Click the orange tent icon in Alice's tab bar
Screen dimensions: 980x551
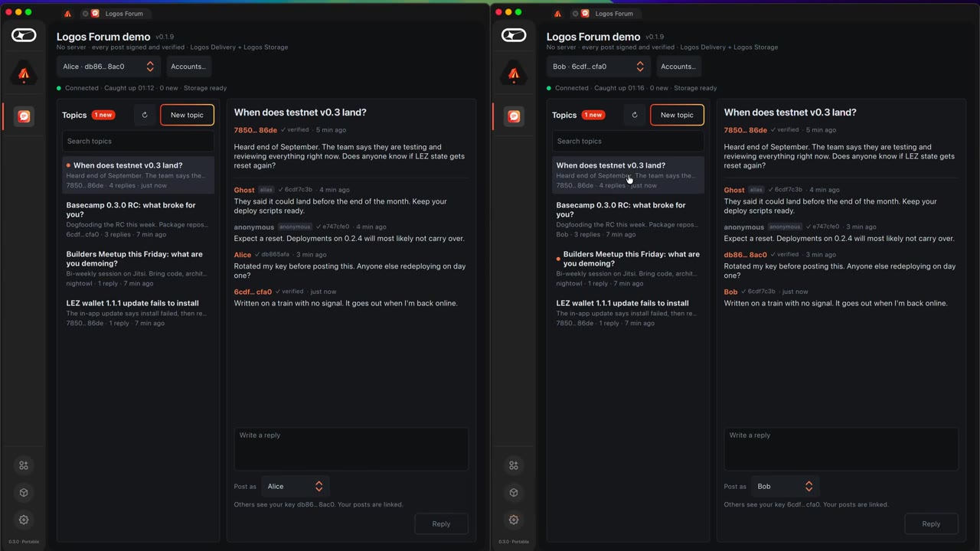[x=67, y=14]
